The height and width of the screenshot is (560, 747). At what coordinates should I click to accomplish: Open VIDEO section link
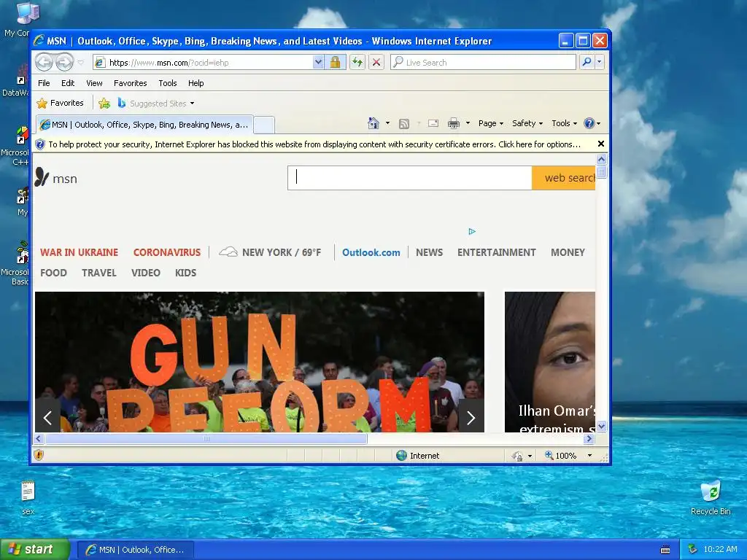[146, 273]
